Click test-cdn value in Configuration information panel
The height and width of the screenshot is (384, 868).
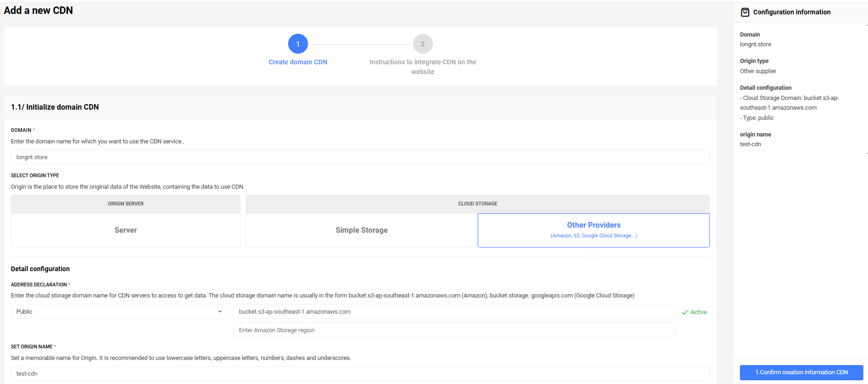751,144
